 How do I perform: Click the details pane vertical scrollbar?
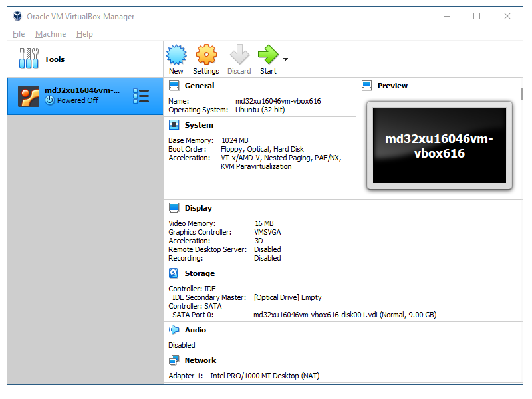tap(521, 94)
